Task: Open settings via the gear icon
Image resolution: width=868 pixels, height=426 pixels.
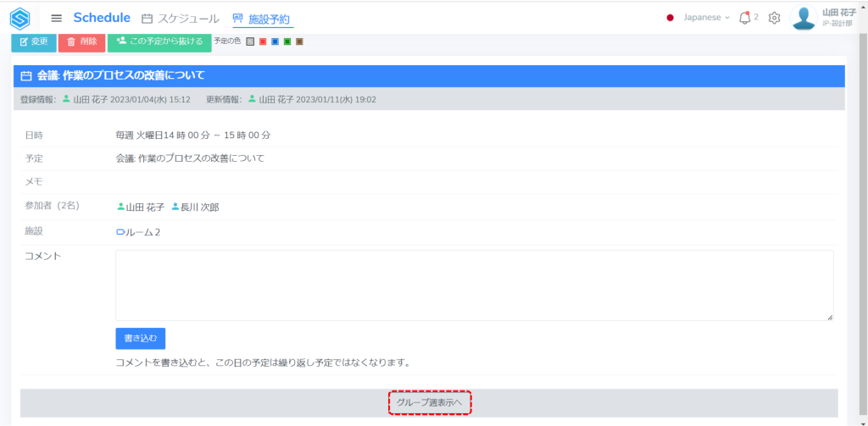Action: 774,18
